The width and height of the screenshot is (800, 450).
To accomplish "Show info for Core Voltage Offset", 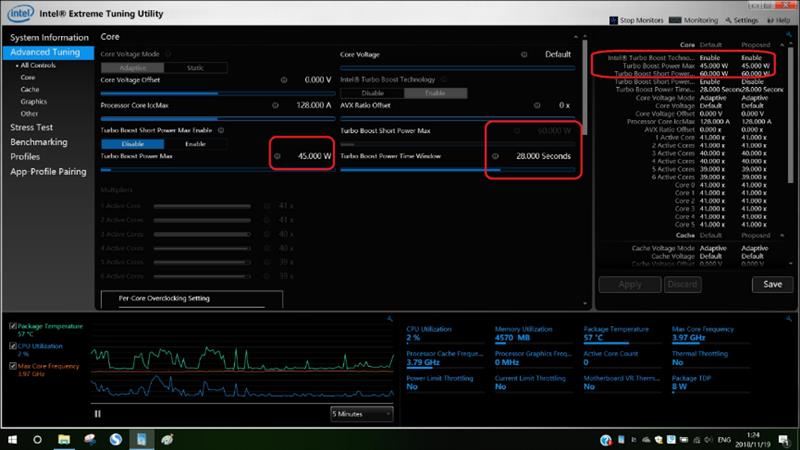I will pos(284,80).
